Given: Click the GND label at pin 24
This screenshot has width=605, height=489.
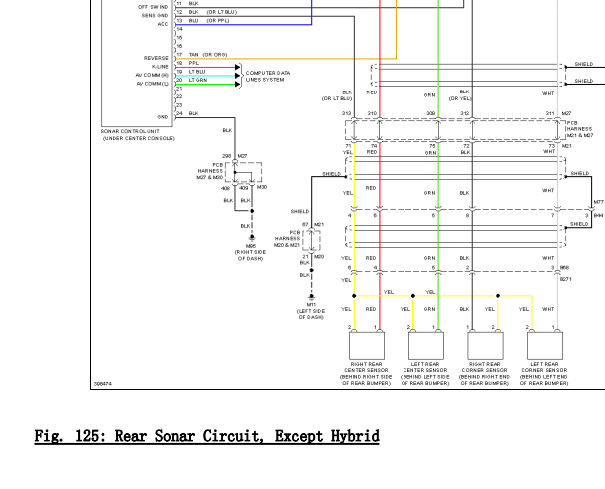Looking at the screenshot, I should pyautogui.click(x=163, y=117).
